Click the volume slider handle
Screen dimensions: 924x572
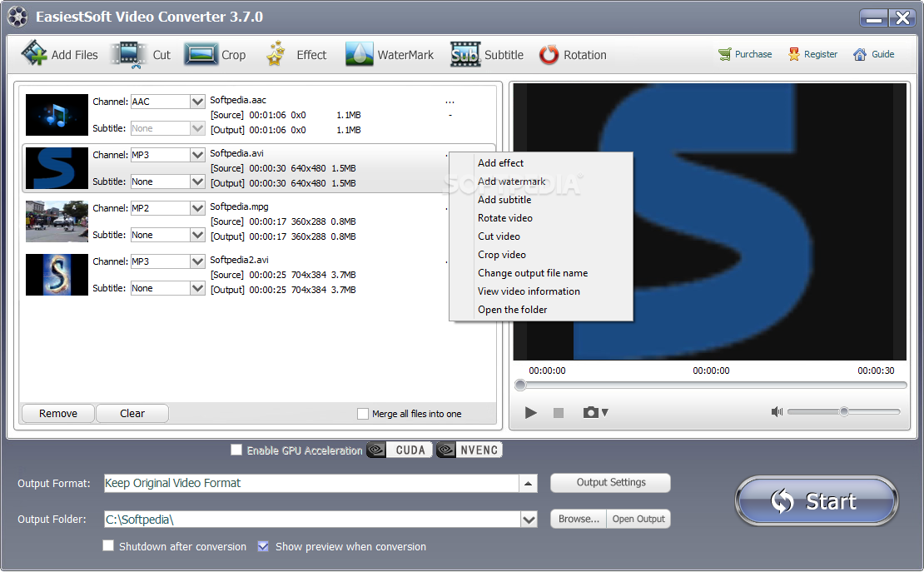point(844,411)
